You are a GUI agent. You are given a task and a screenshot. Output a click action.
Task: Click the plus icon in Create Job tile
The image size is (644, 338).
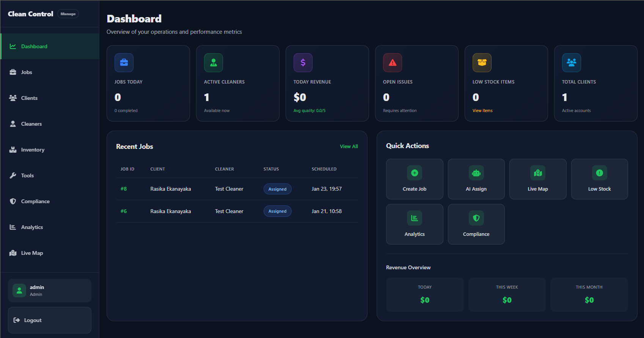click(415, 173)
